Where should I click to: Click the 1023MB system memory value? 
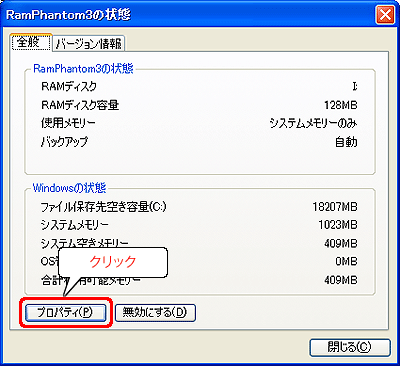point(338,225)
